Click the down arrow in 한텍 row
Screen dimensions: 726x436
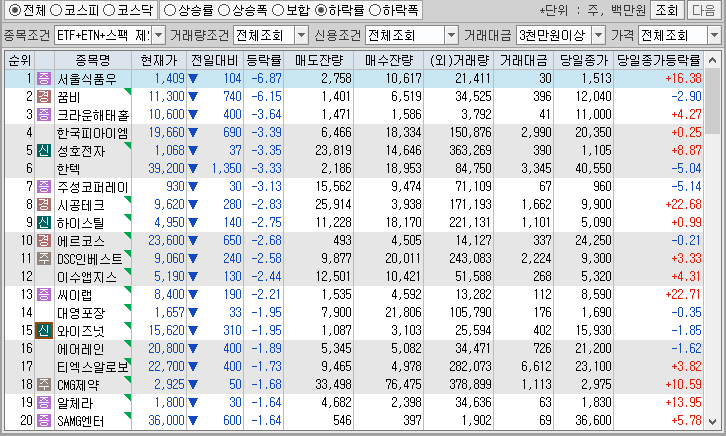[x=193, y=169]
